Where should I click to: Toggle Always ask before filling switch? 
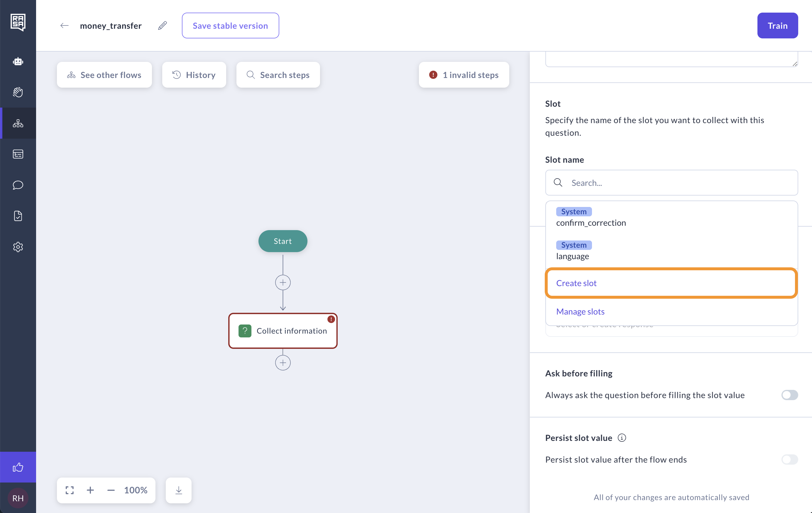pyautogui.click(x=789, y=395)
